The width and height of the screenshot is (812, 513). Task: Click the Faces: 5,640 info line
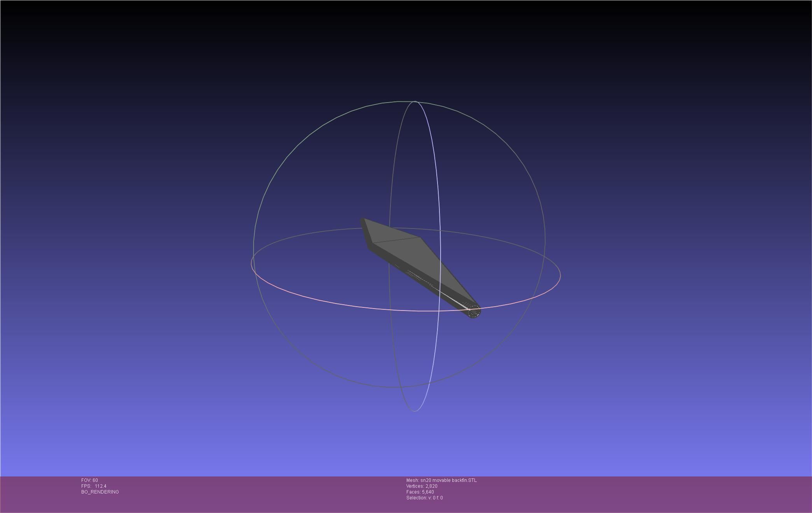pyautogui.click(x=420, y=492)
